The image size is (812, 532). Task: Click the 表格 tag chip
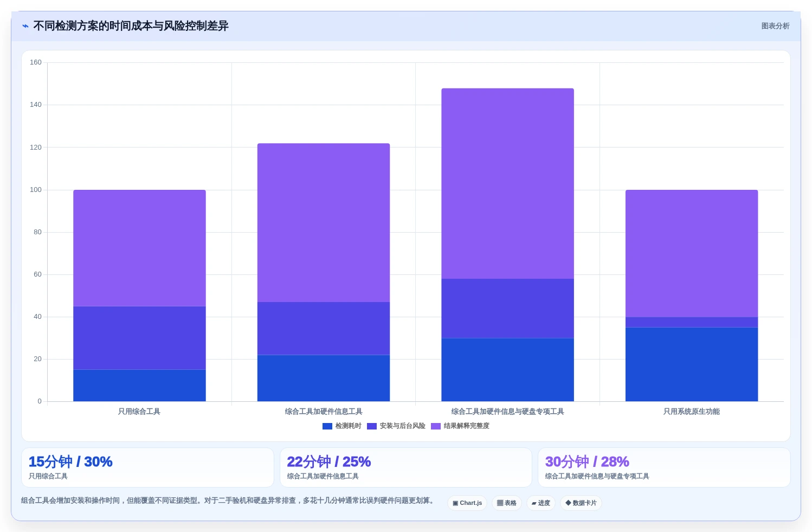point(507,503)
